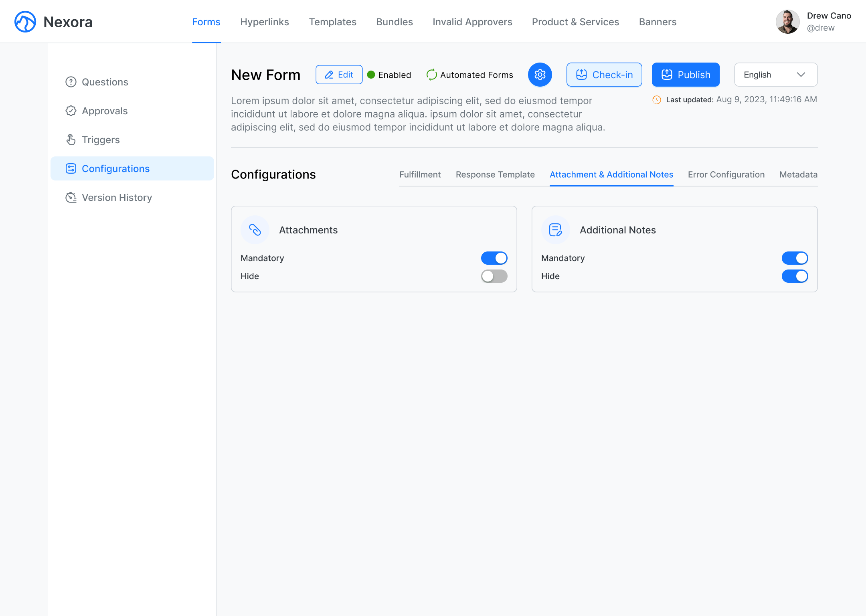Click the Attachments link icon
Viewport: 866px width, 616px height.
coord(255,230)
